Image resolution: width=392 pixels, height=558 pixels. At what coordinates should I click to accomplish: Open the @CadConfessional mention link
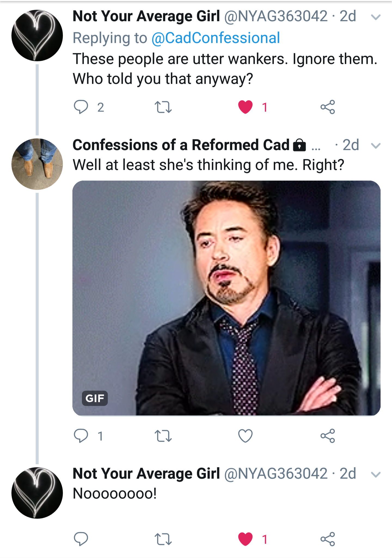216,38
